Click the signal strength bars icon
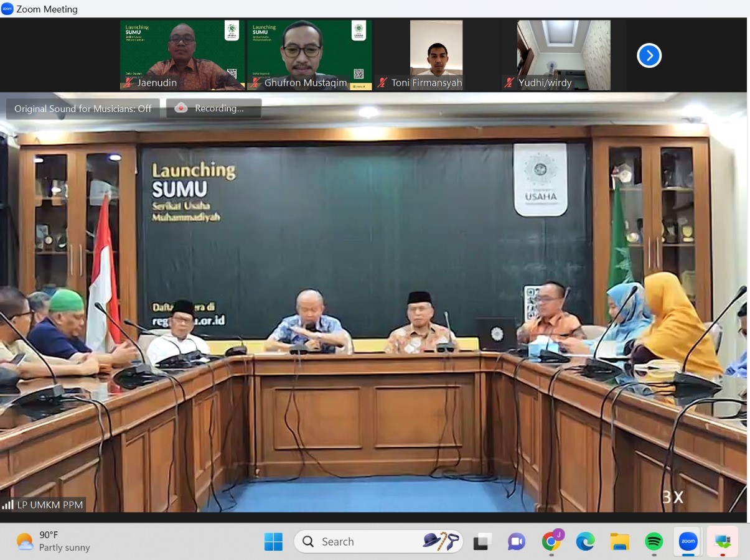750x560 pixels. 8,505
